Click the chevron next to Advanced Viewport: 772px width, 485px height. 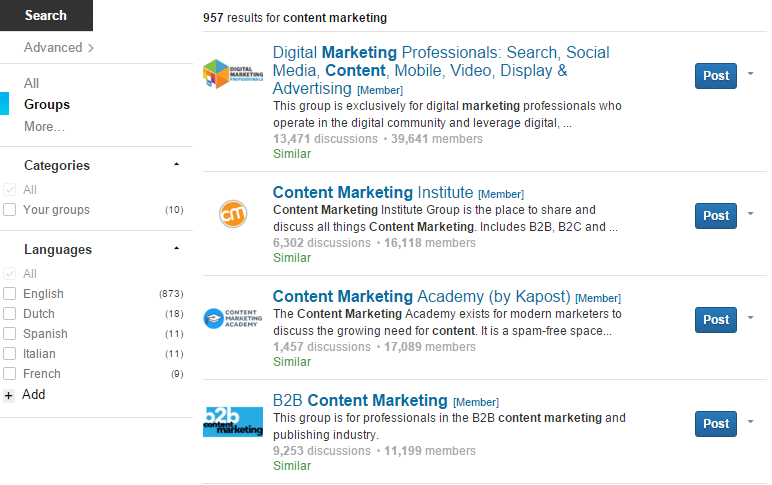click(91, 48)
